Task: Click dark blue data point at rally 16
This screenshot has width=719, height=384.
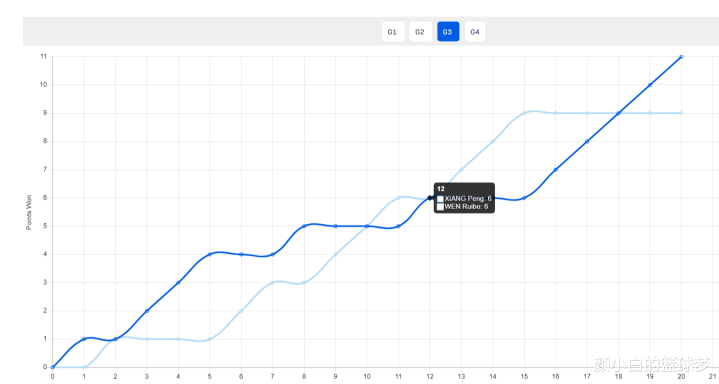Action: point(556,170)
